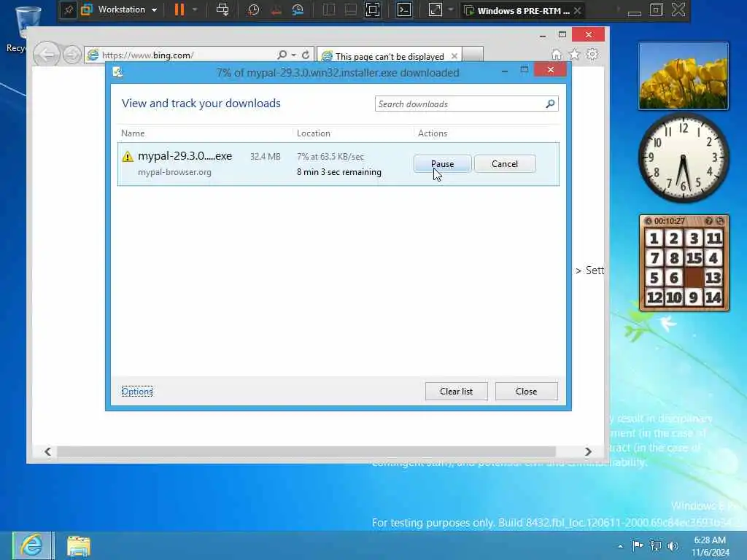Take a snapshot of the virtual machine
The width and height of the screenshot is (747, 560).
pos(253,9)
